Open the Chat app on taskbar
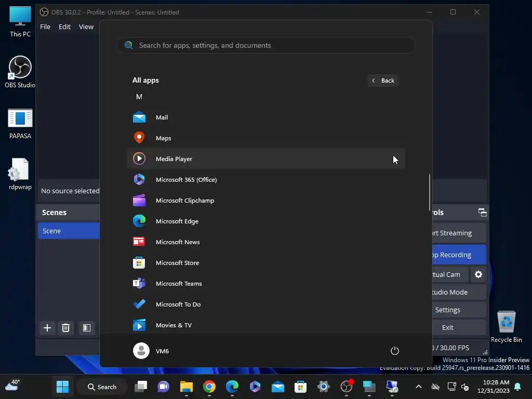The width and height of the screenshot is (532, 399). point(164,387)
